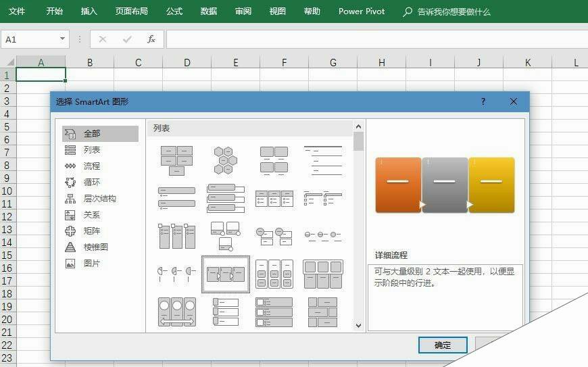588x367 pixels.
Task: Select column D header
Action: 187,63
